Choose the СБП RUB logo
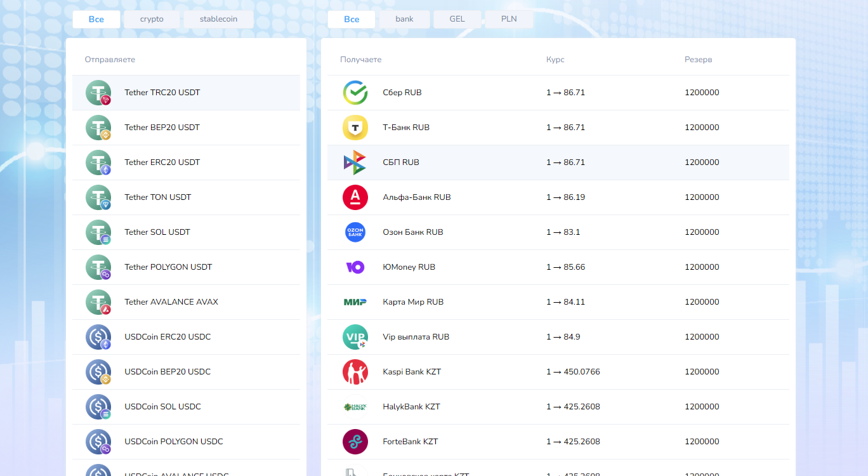Viewport: 868px width, 476px height. click(355, 162)
